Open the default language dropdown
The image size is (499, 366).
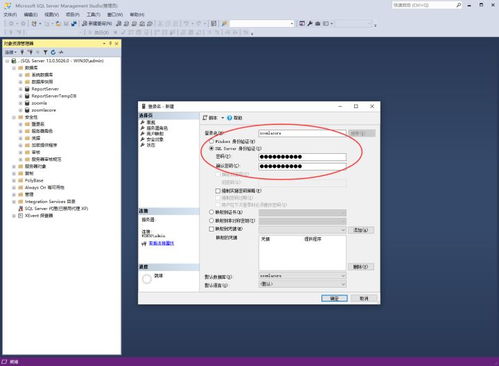point(302,284)
